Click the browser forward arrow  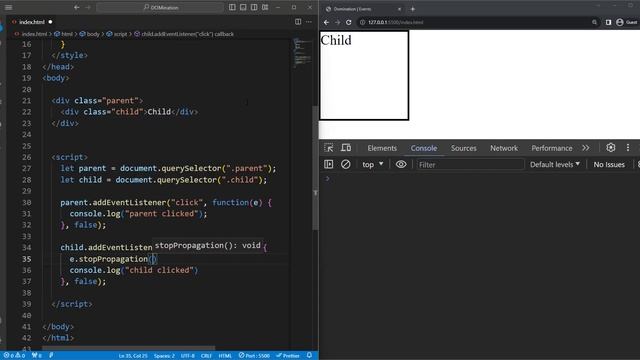point(337,22)
